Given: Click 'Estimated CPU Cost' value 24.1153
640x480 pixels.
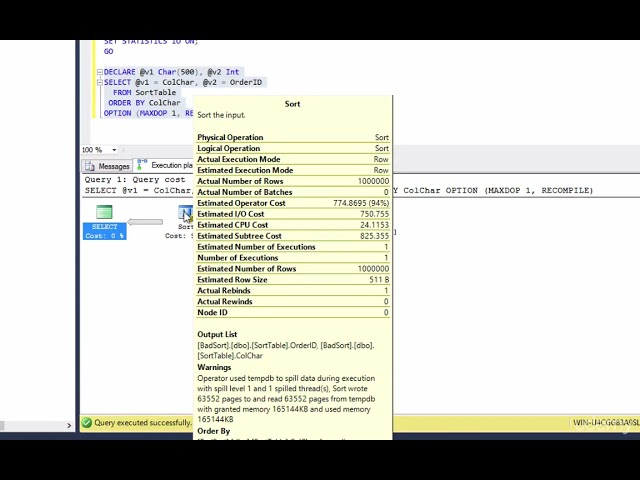Looking at the screenshot, I should 374,225.
